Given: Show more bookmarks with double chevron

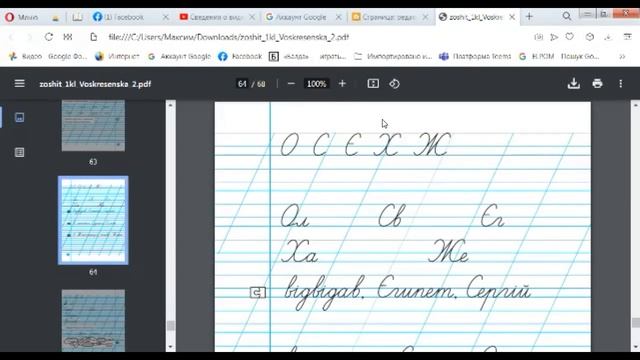Looking at the screenshot, I should pos(622,56).
